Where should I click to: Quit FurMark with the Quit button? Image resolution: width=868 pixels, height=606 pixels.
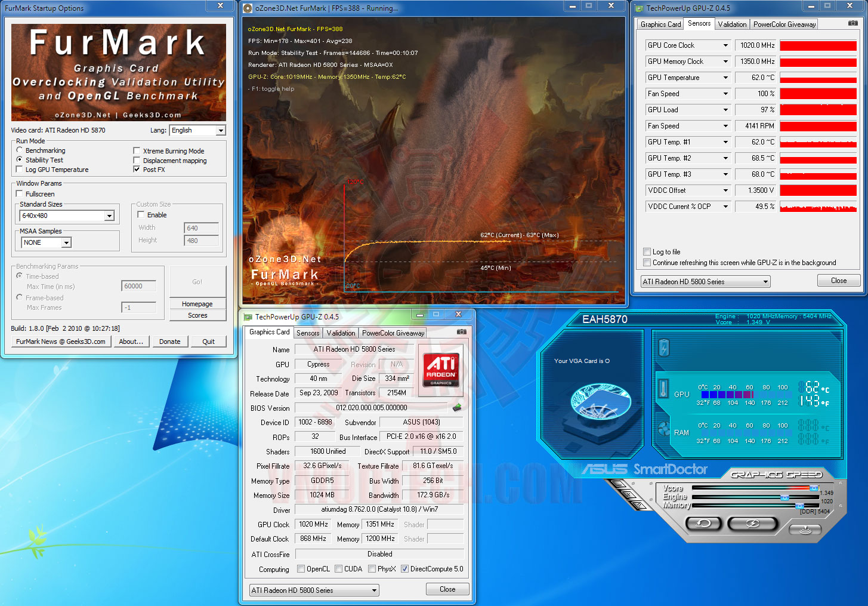[208, 342]
